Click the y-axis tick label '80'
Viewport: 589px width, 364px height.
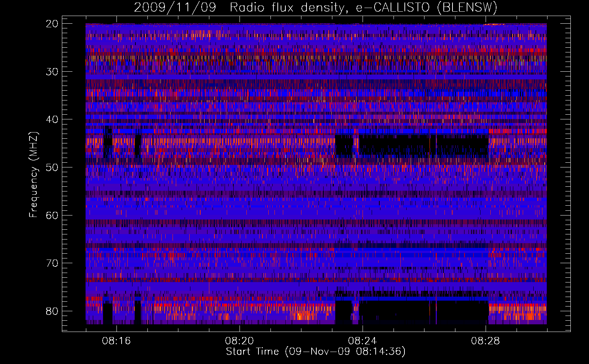pos(52,311)
